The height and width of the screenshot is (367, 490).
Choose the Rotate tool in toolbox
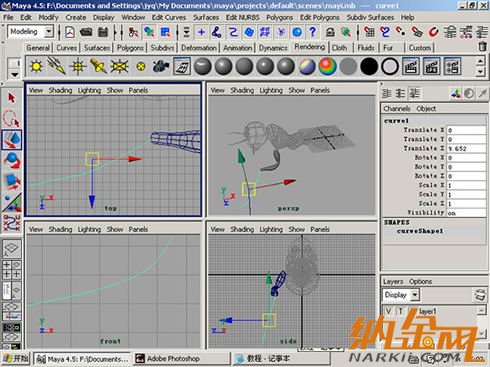(12, 160)
